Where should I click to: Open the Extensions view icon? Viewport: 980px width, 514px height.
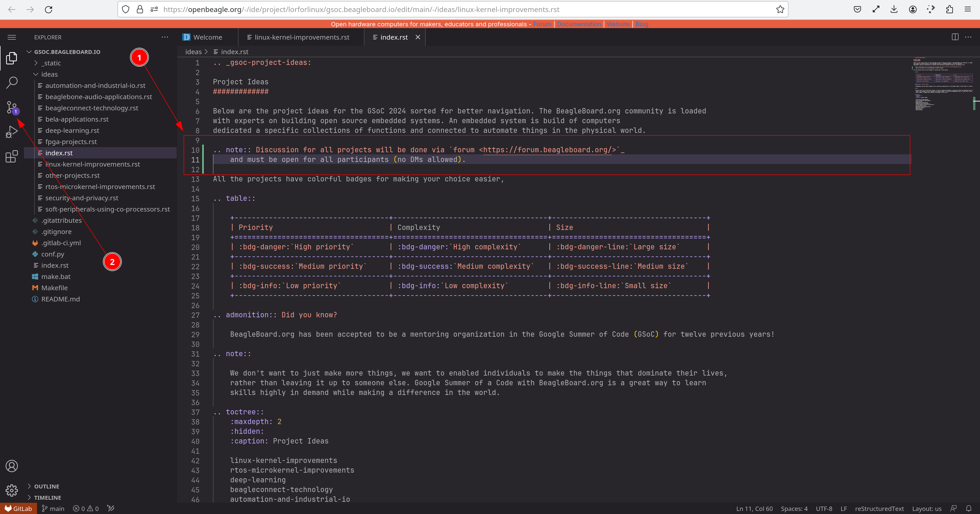click(x=12, y=156)
